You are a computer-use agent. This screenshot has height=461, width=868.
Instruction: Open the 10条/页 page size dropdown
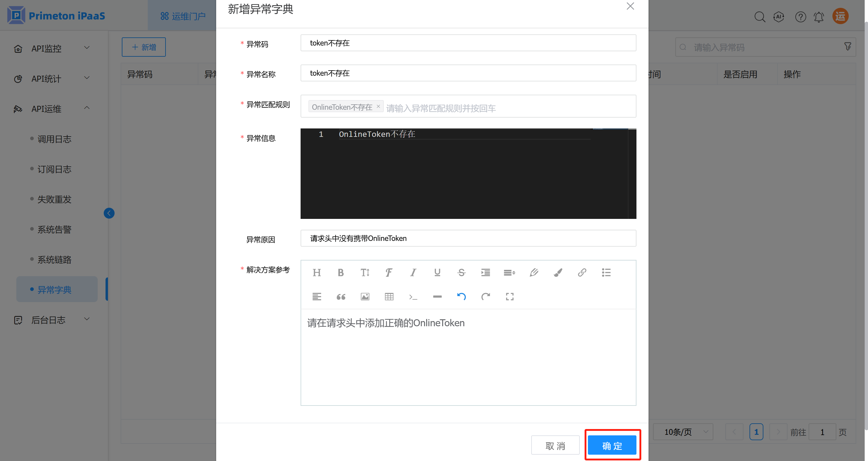coord(683,432)
